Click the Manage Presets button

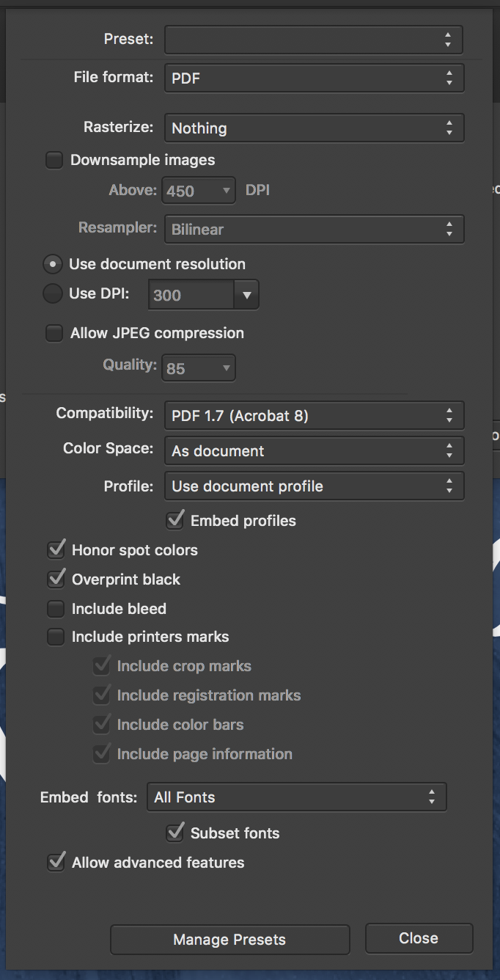tap(229, 939)
